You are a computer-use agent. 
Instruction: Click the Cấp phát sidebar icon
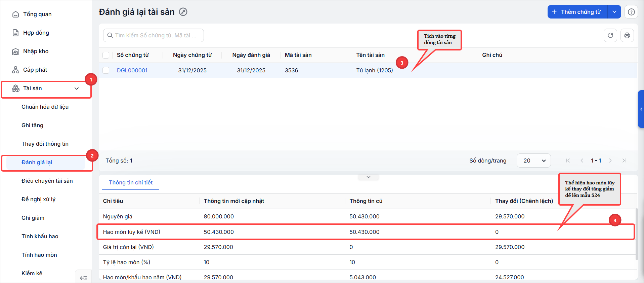tap(15, 70)
